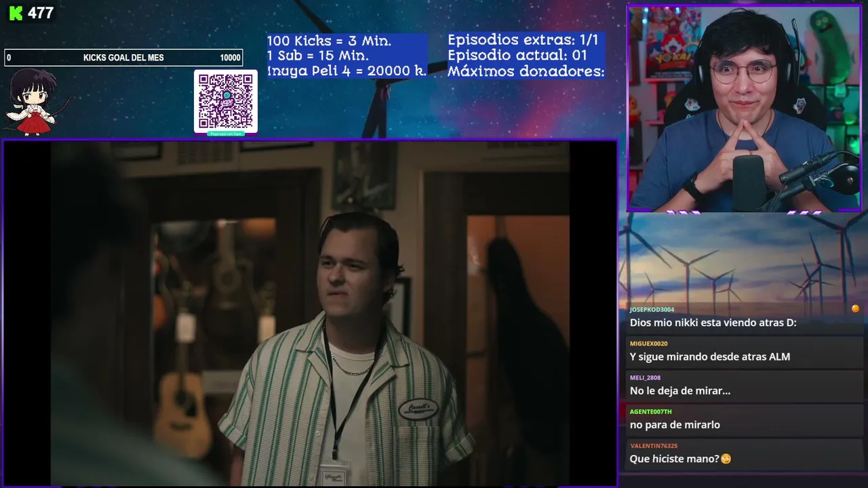
Task: Open chat user MELI_2808's name
Action: click(x=645, y=378)
